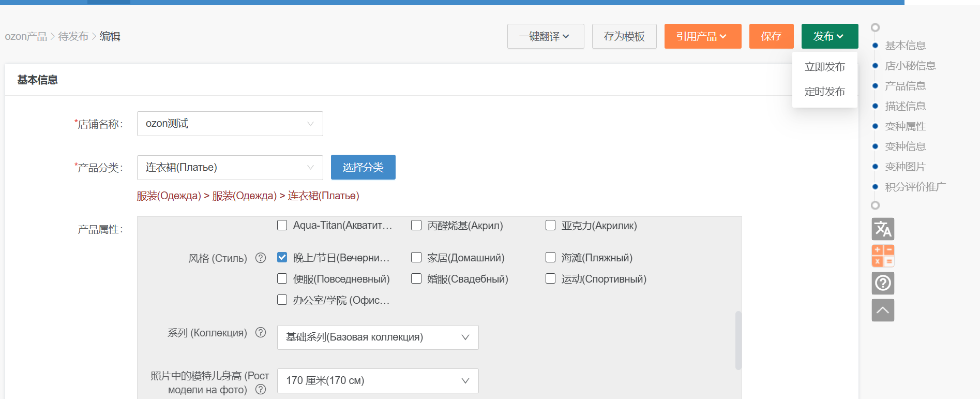Check the 海滩(Пляжный) style option
Viewport: 980px width, 399px height.
551,257
